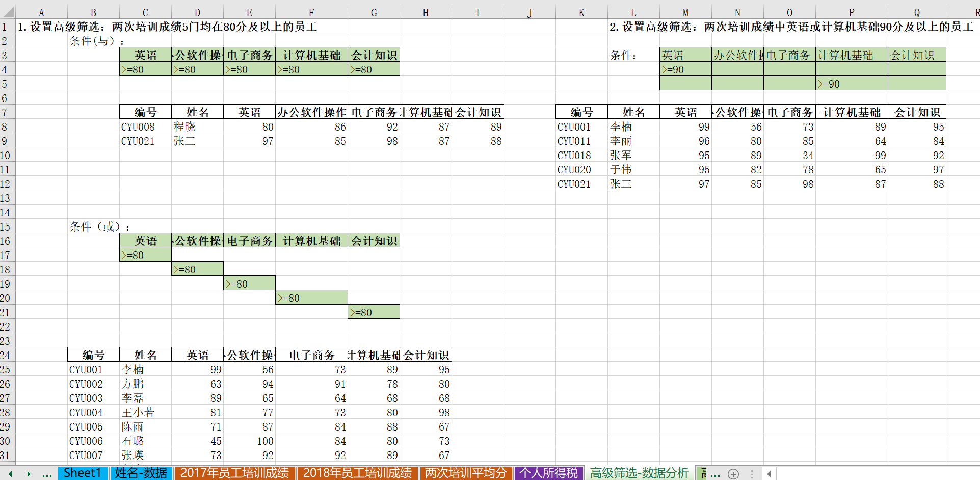Select column A by its header
Viewport: 980px width, 480px height.
(41, 12)
